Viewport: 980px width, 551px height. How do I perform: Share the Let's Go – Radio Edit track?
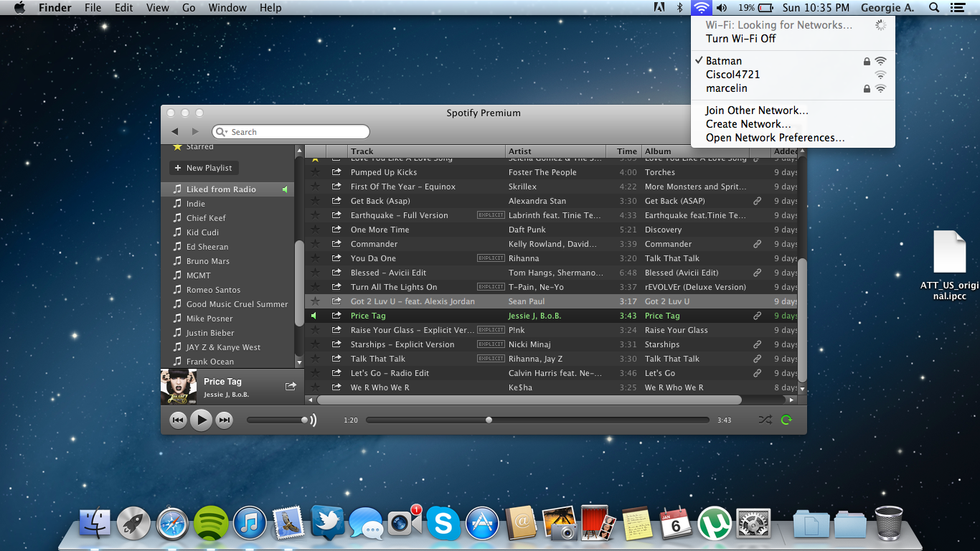(336, 373)
